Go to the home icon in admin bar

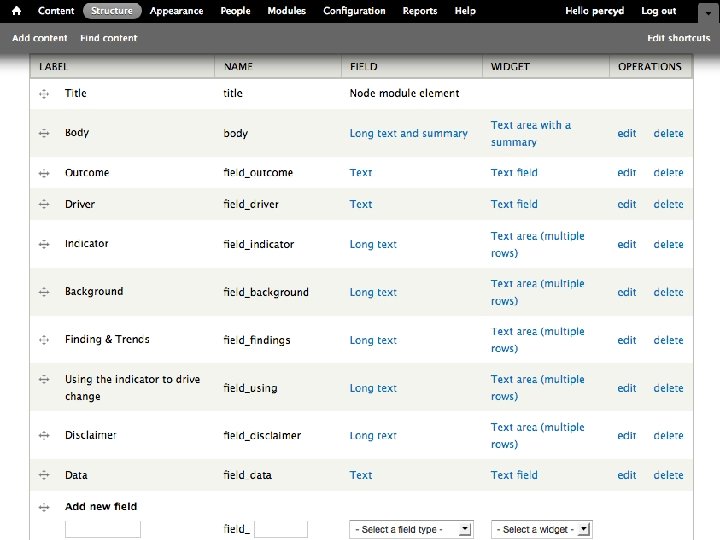pyautogui.click(x=16, y=11)
